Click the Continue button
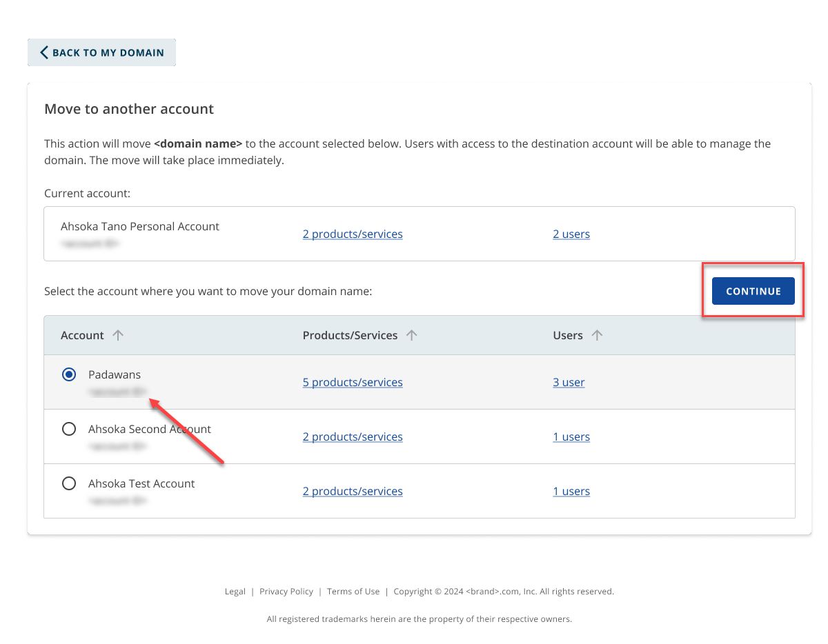828x644 pixels. click(753, 291)
